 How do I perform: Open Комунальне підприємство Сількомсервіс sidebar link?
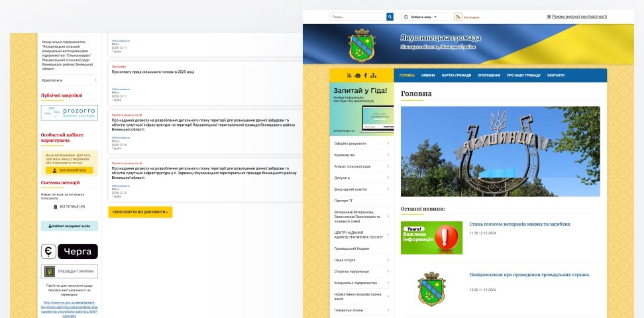(68, 55)
